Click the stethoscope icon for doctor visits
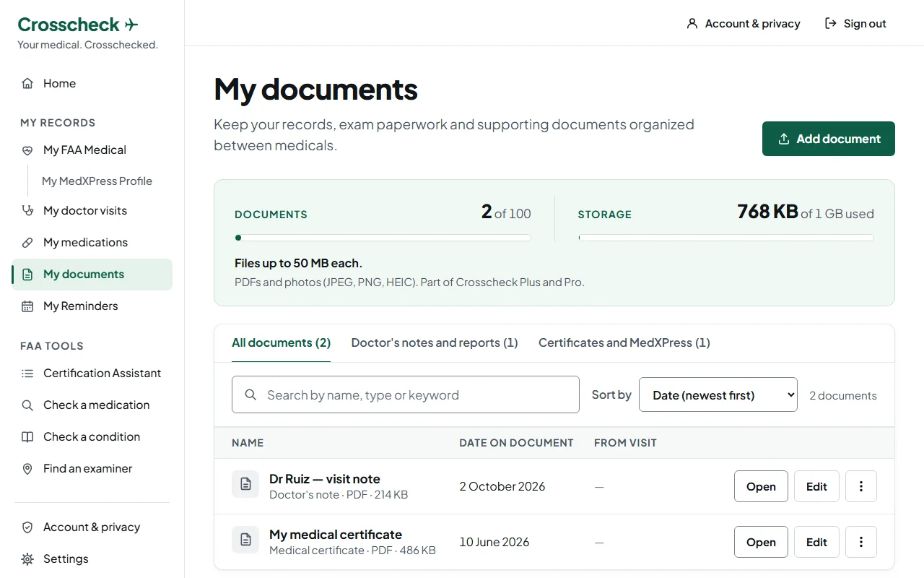The width and height of the screenshot is (924, 578). [x=27, y=211]
